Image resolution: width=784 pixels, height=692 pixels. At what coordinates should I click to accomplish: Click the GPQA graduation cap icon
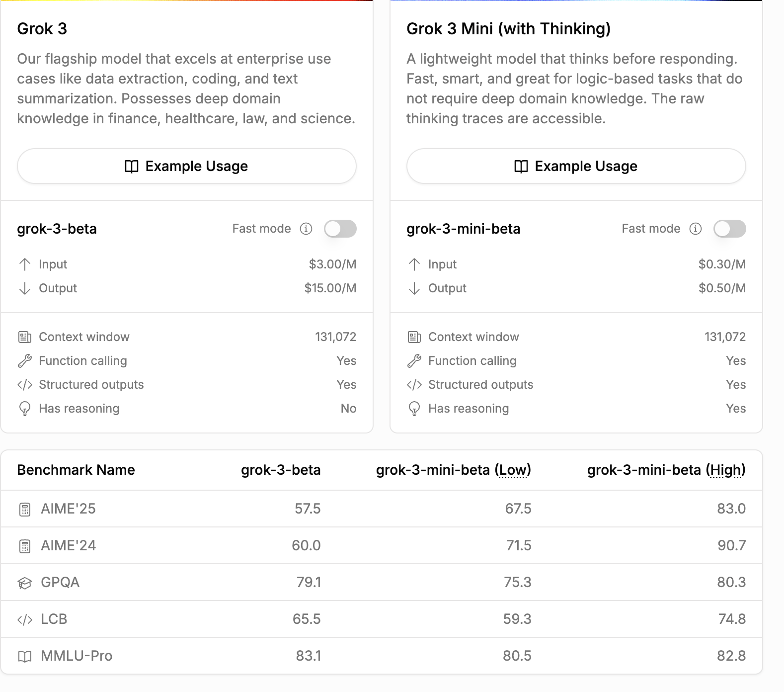point(24,583)
